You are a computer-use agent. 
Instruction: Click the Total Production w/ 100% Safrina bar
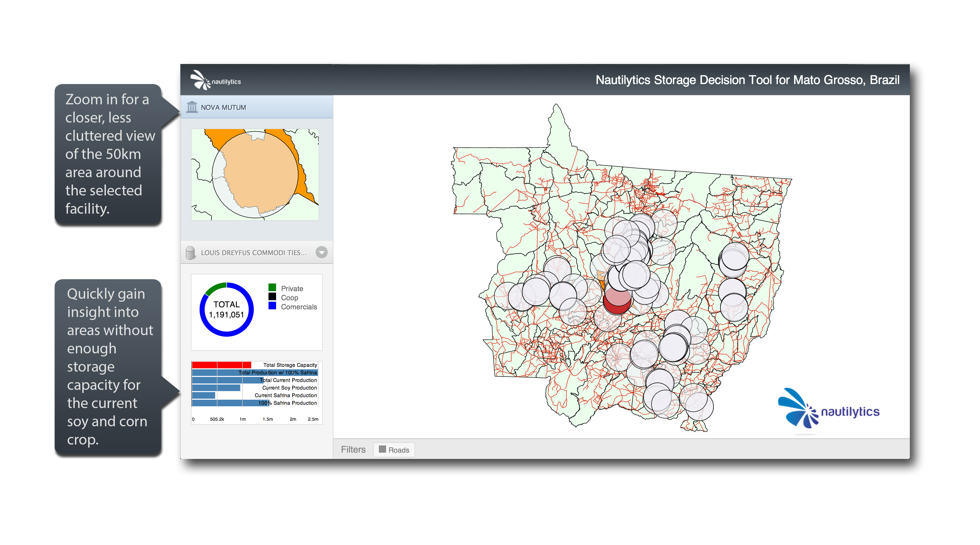click(x=255, y=373)
